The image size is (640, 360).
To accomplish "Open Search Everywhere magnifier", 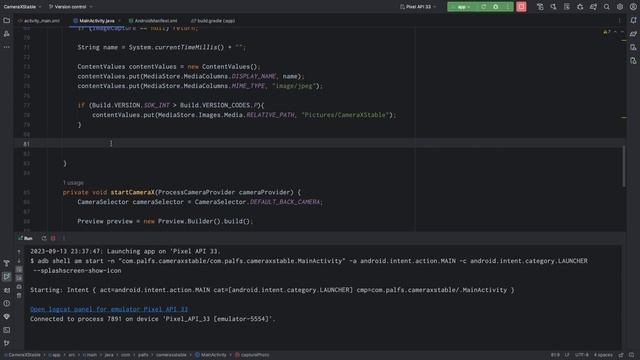I will click(x=607, y=7).
